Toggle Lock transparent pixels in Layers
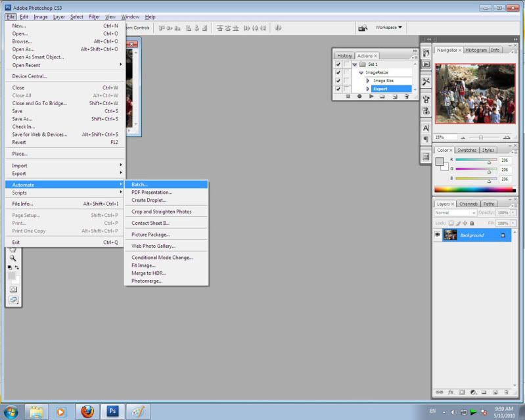The image size is (525, 420). tap(451, 223)
